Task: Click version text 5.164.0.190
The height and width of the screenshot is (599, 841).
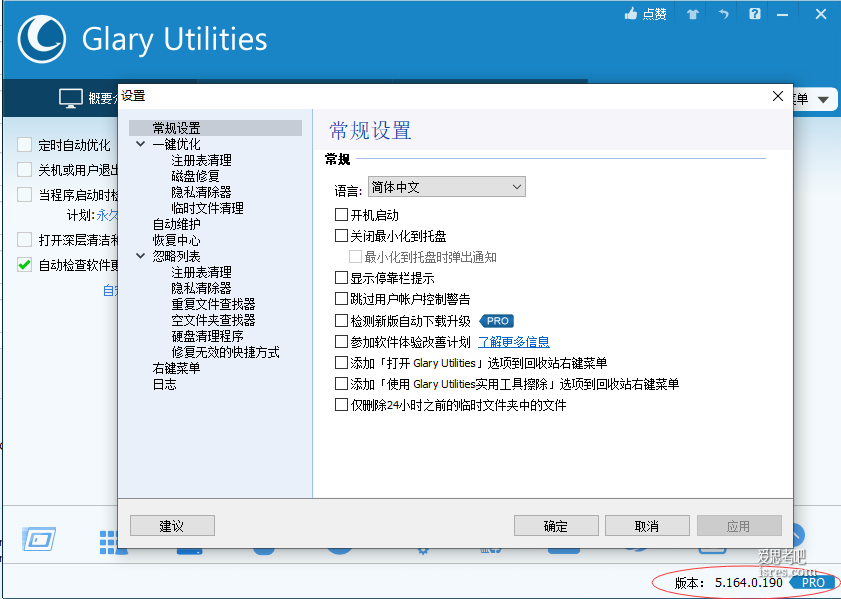Action: (748, 582)
